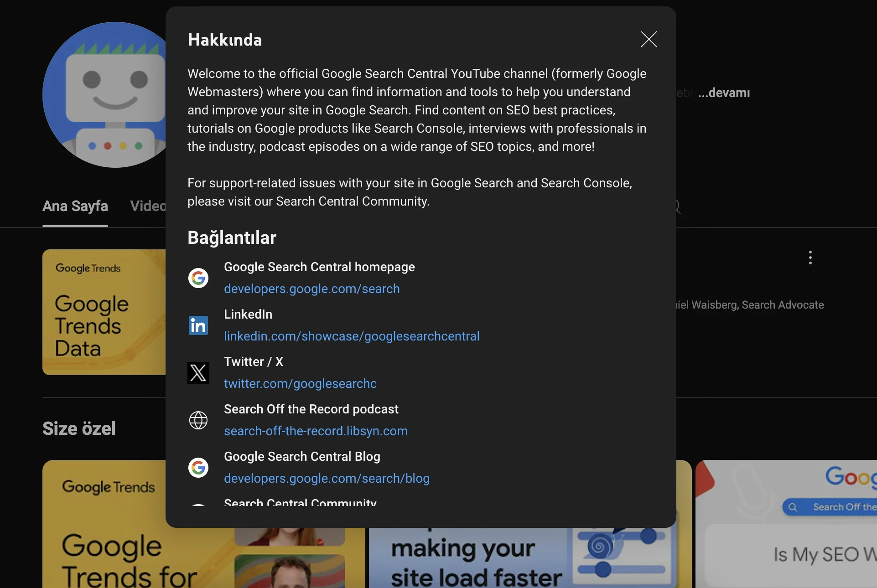877x588 pixels.
Task: Open the twitter.com/googlesearchc link
Action: 300,384
